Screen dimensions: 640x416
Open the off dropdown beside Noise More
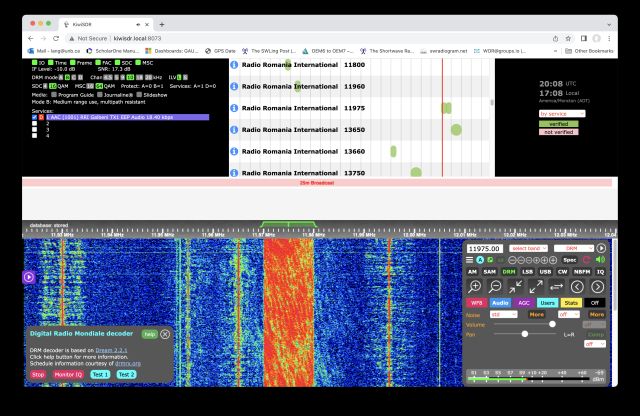coord(569,314)
